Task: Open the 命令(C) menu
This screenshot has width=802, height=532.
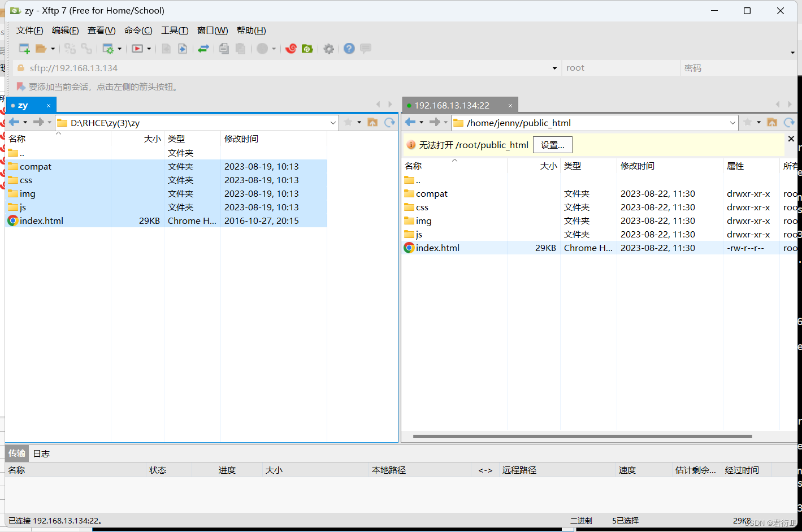Action: pyautogui.click(x=138, y=31)
